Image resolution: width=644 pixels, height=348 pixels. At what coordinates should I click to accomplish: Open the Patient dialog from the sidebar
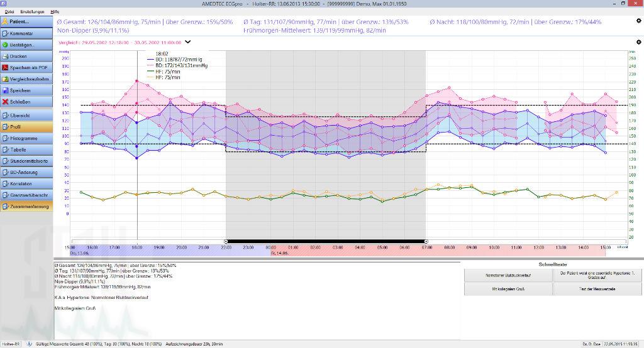27,21
